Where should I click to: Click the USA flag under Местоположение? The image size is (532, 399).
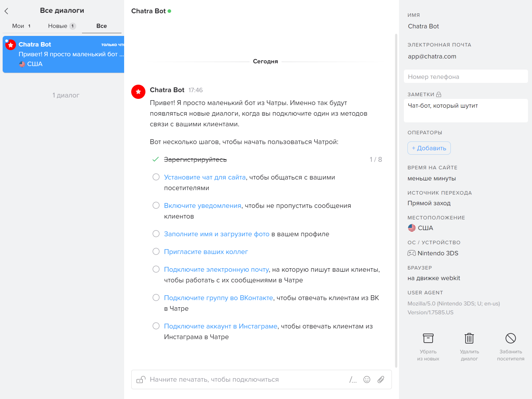pyautogui.click(x=412, y=228)
